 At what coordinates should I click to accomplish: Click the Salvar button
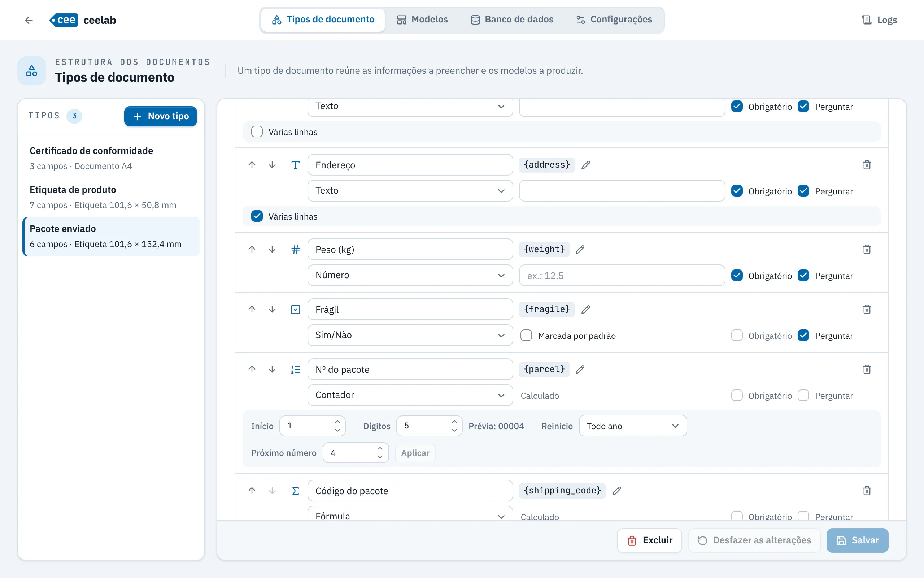pos(857,540)
